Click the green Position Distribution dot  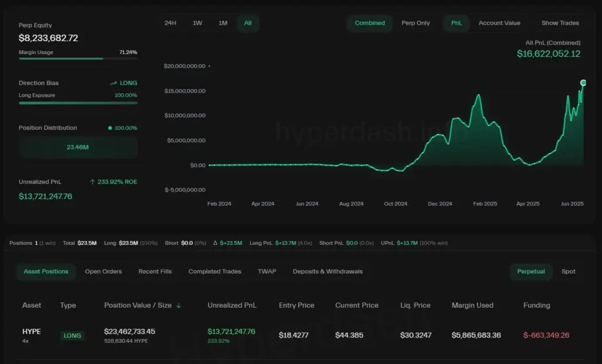click(110, 128)
